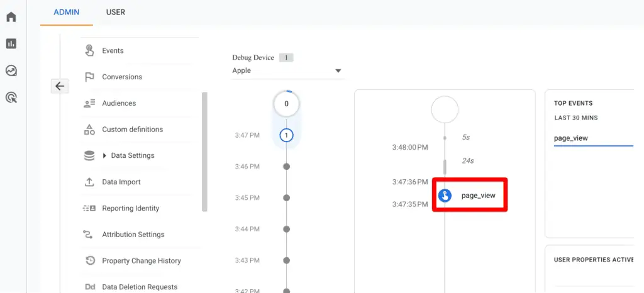The image size is (644, 293).
Task: Select the 3:47 PM minute marker
Action: click(x=286, y=135)
